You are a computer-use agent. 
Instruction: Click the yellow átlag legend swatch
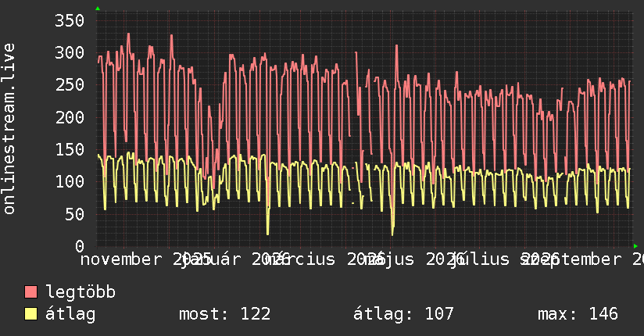tap(30, 314)
